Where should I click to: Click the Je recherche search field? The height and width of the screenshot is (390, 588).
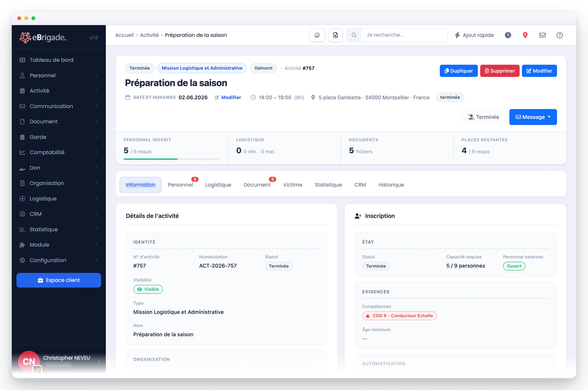(x=404, y=35)
